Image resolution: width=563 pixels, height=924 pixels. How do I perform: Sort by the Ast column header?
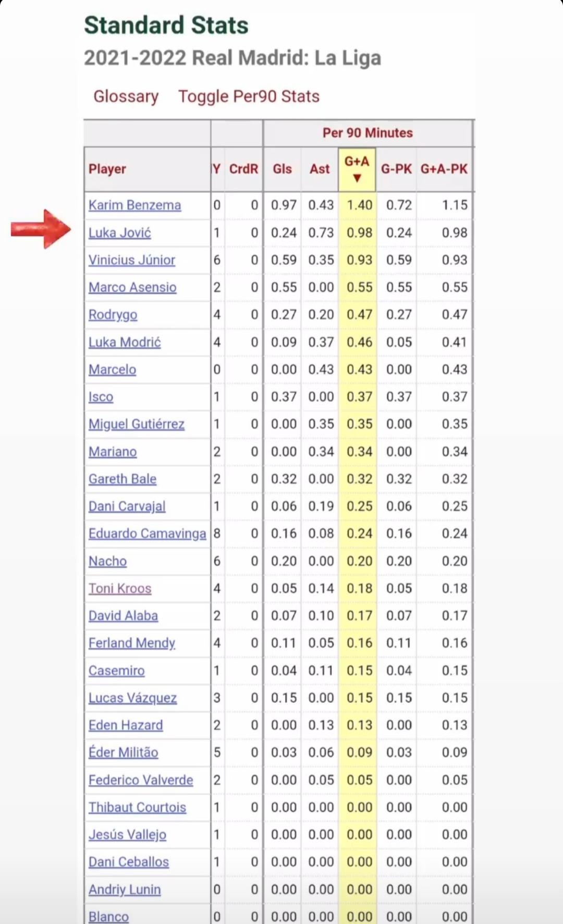tap(320, 169)
